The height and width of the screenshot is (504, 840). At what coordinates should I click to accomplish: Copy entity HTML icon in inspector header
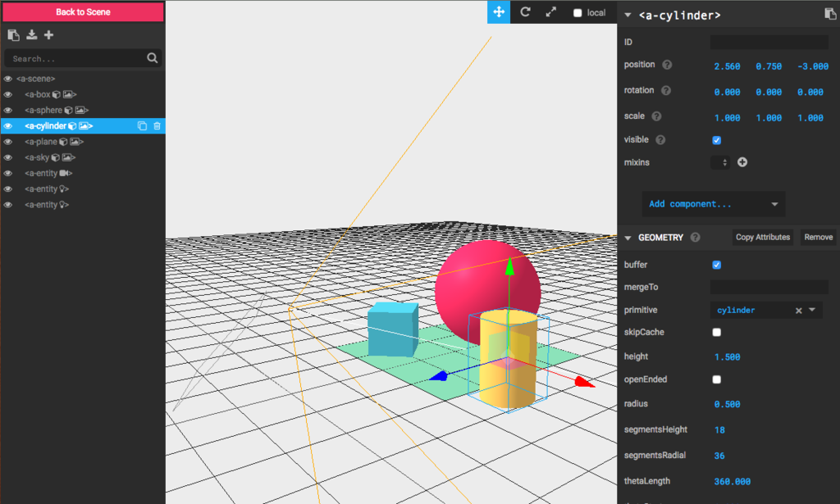830,15
